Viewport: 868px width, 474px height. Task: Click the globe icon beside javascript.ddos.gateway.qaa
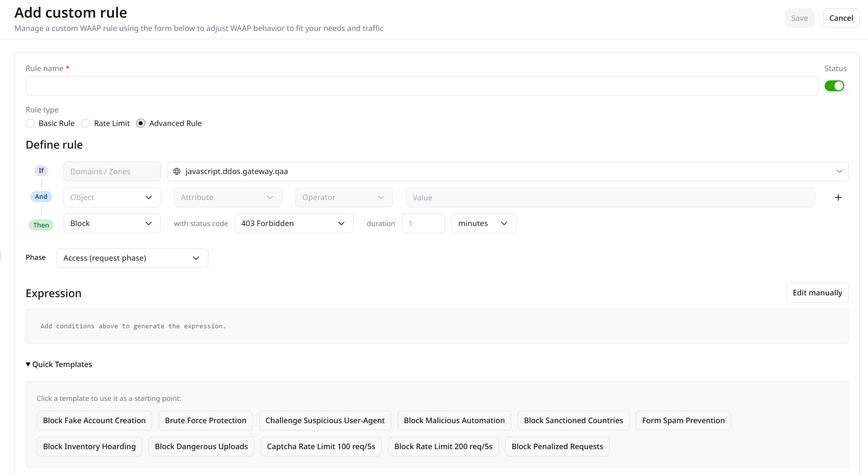pyautogui.click(x=177, y=171)
